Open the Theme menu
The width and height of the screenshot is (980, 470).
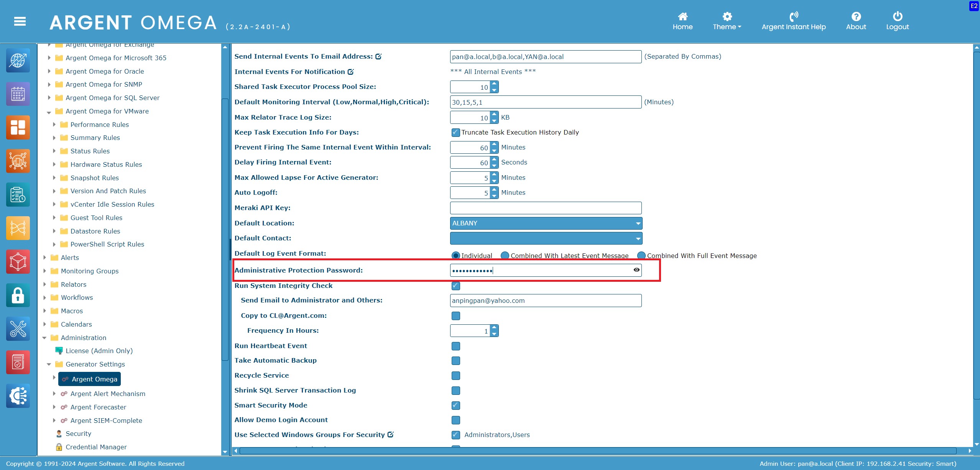tap(727, 21)
